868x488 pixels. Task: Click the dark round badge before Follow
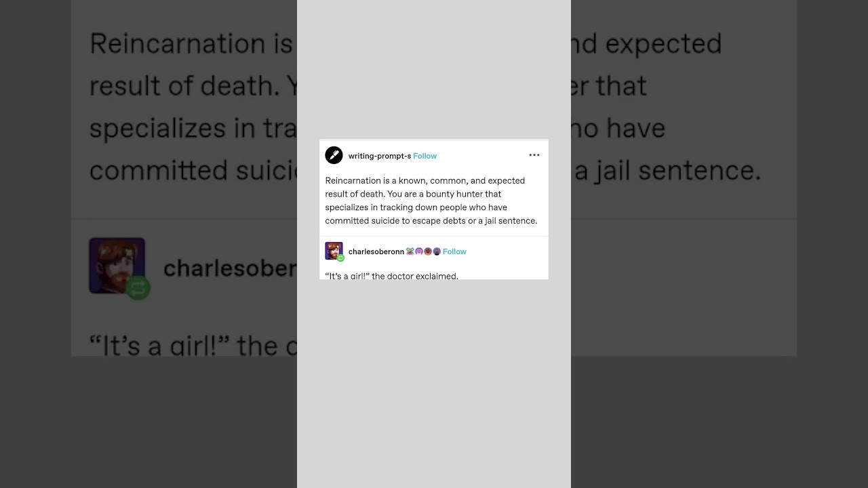(x=437, y=251)
